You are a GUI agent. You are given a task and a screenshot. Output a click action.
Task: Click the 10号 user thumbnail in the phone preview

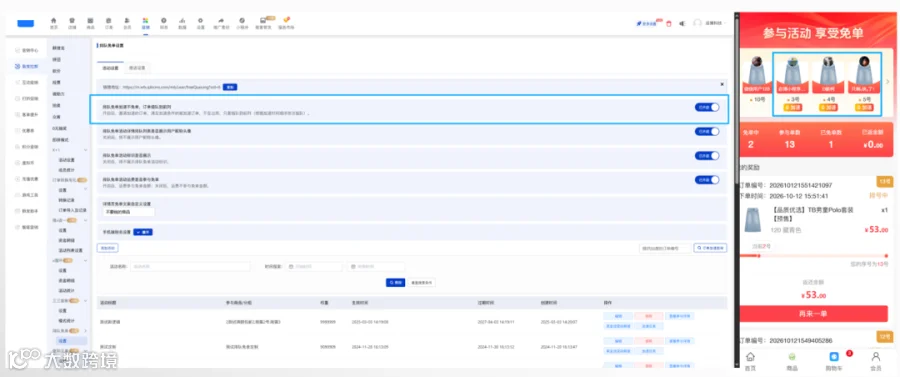pyautogui.click(x=758, y=75)
